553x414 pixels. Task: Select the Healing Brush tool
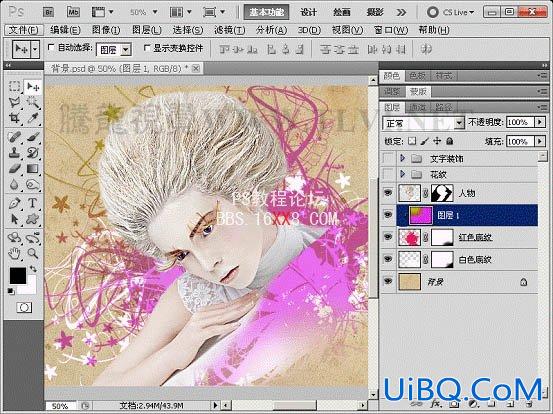[x=14, y=137]
